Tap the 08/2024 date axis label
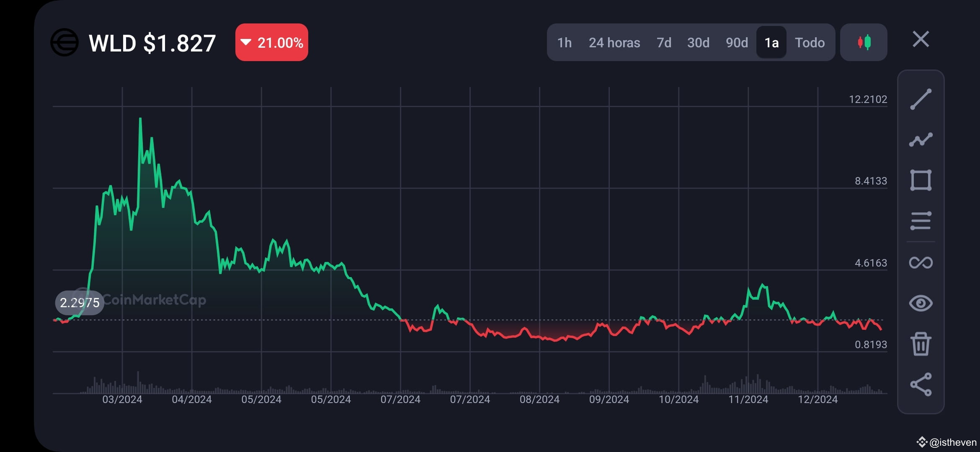The image size is (980, 452). pyautogui.click(x=539, y=400)
